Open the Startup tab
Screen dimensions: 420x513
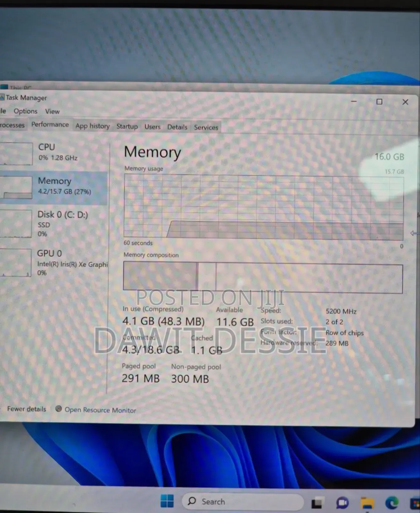pos(127,126)
